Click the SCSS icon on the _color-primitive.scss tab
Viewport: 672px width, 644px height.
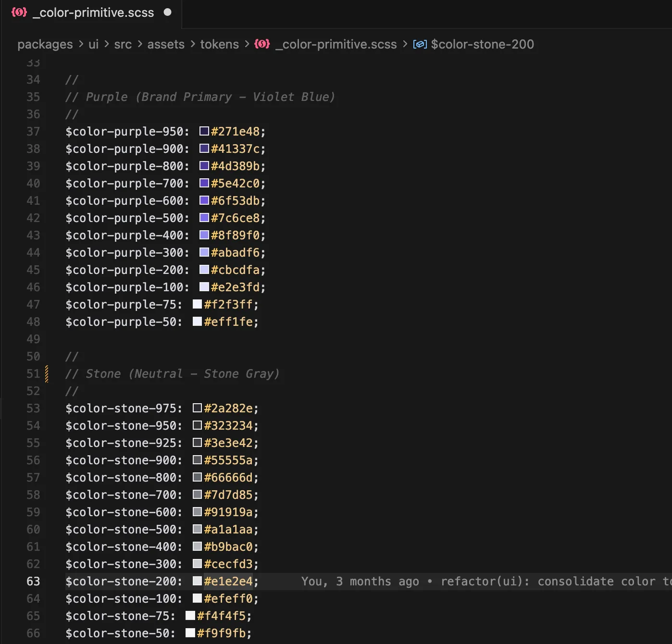[x=19, y=12]
